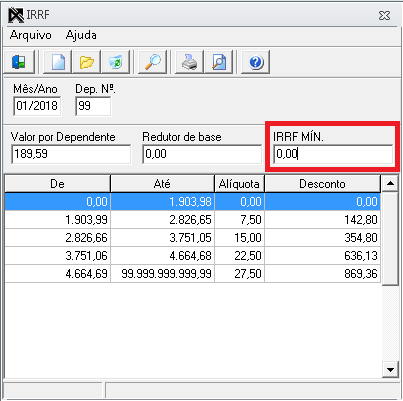This screenshot has width=403, height=401.
Task: Click the IRRF MÍN. input field
Action: click(333, 154)
